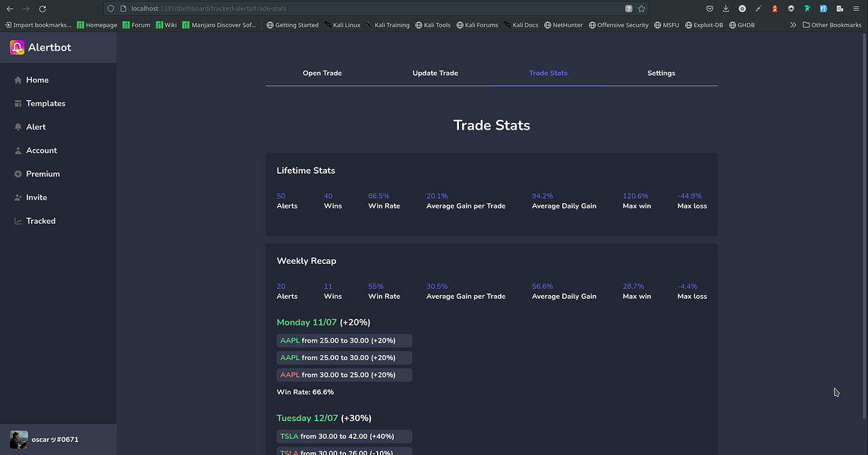Go to Alert in the sidebar
The image size is (868, 455).
[30, 127]
